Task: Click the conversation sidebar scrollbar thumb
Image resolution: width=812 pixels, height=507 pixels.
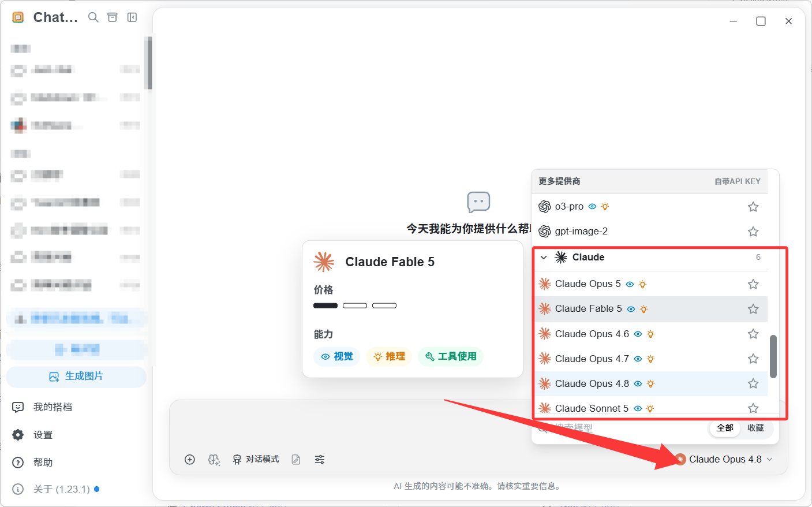Action: coord(149,63)
